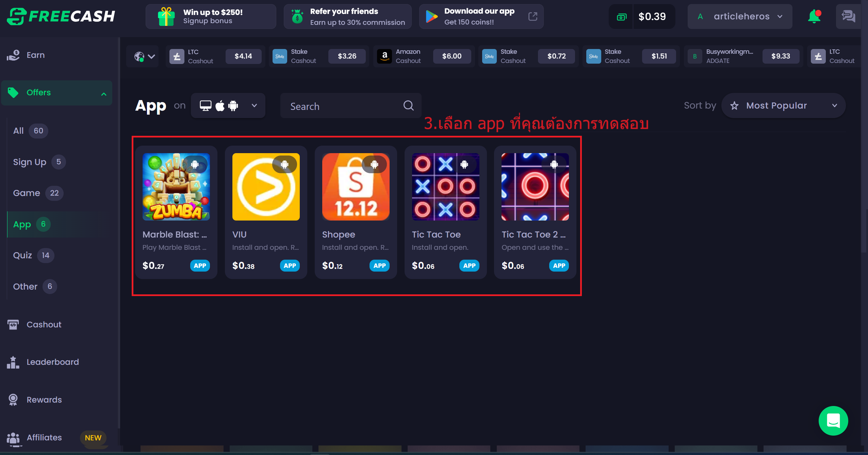The image size is (868, 455).
Task: Click the $0.72 Stake cashout entry
Action: [528, 56]
